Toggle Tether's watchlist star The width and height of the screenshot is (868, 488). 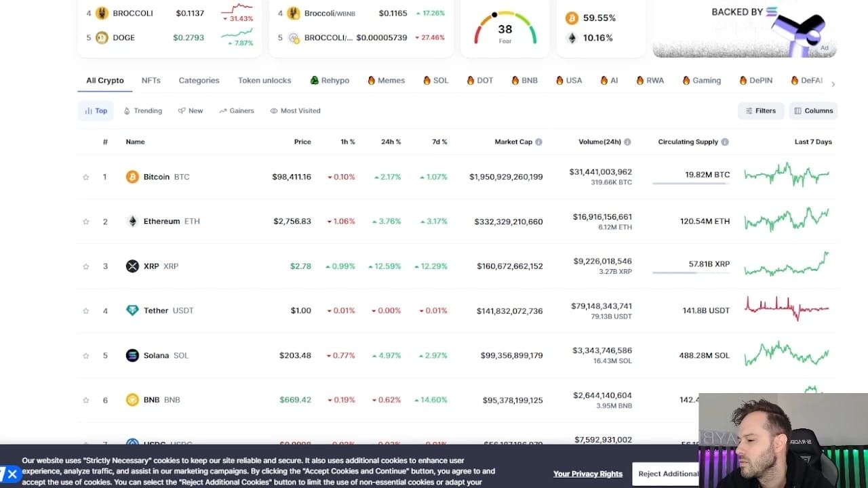click(x=85, y=310)
